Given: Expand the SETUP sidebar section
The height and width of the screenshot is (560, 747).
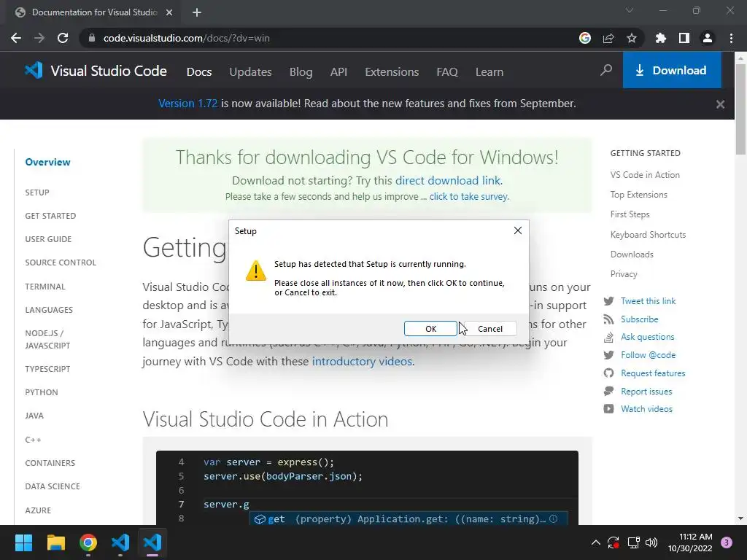Looking at the screenshot, I should pyautogui.click(x=37, y=192).
